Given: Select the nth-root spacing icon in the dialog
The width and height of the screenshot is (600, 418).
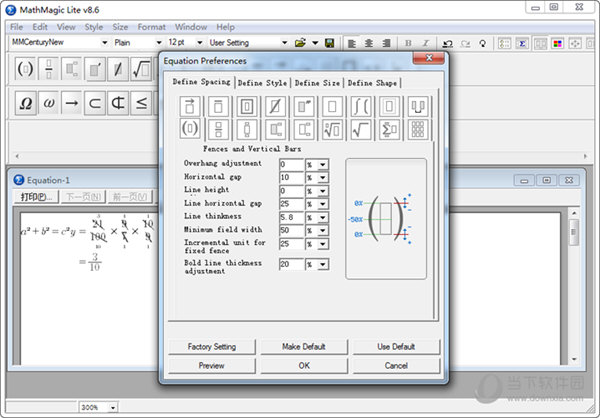Looking at the screenshot, I should point(332,130).
